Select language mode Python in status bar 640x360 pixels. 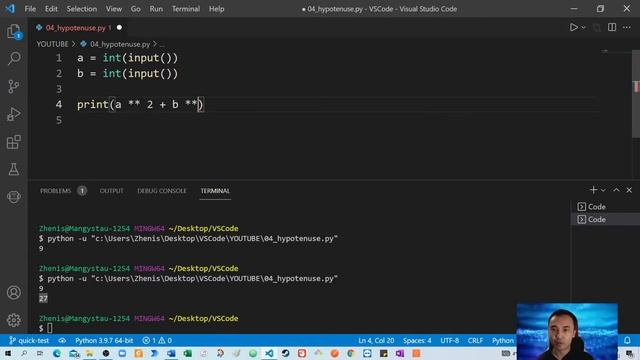point(502,340)
